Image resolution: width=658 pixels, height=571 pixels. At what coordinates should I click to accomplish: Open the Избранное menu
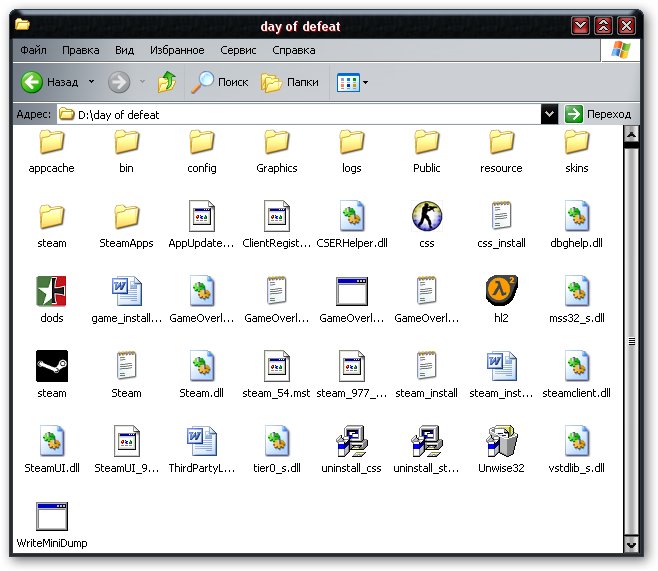point(177,50)
